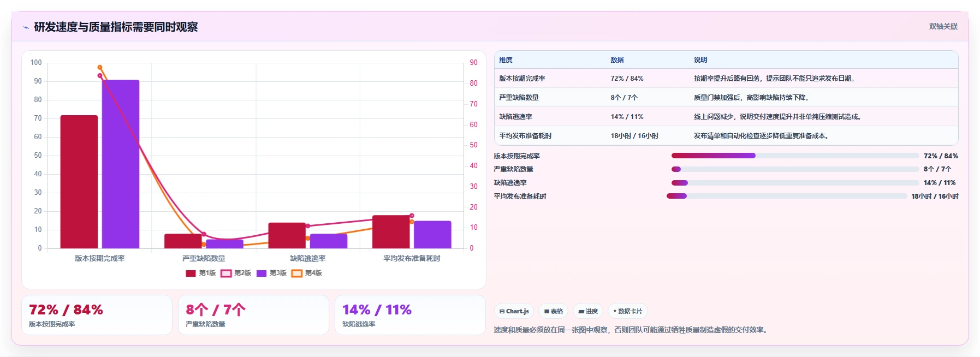Click the heading 研发速度与质量指标需要同时观察
Screen dimensions: 980x357
click(x=116, y=27)
